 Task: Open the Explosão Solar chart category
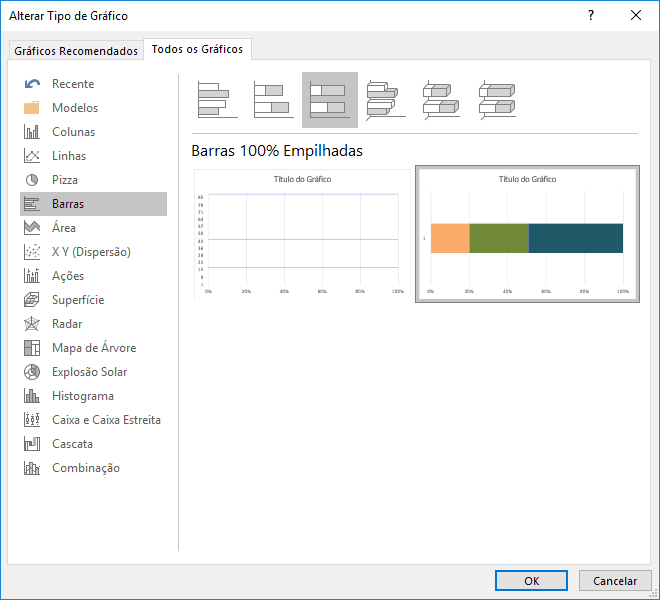(89, 372)
